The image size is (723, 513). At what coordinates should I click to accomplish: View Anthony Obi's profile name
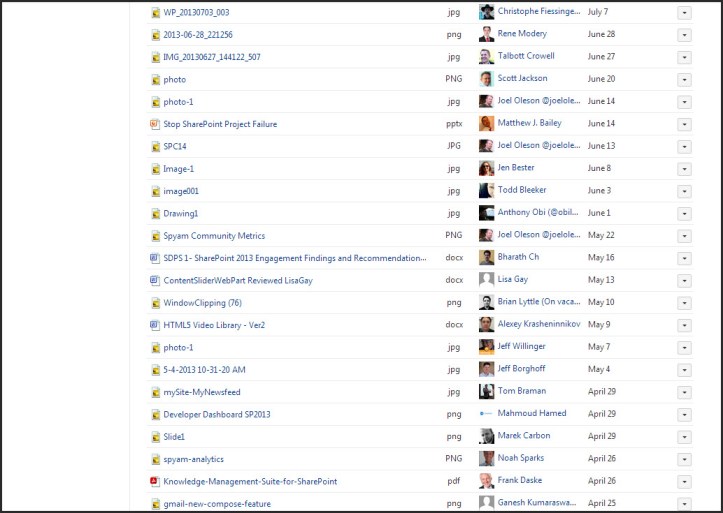click(x=538, y=212)
